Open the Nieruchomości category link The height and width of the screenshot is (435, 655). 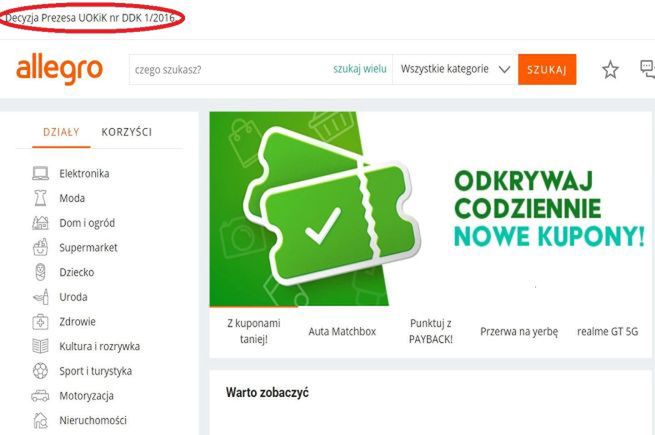[93, 420]
